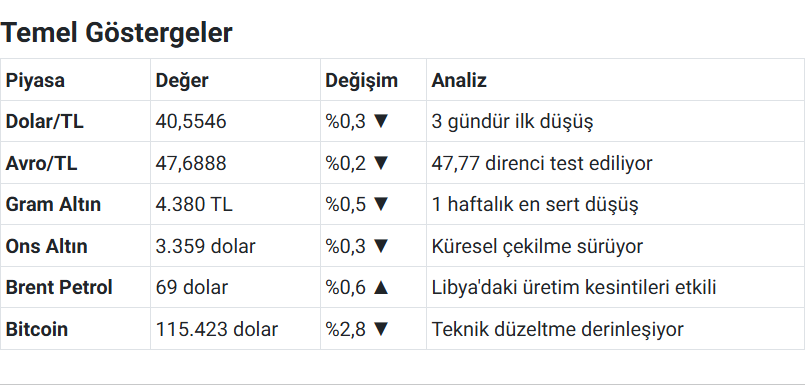Screen dimensions: 805x387
Task: Click the down triangle for Gram Altın change
Action: click(x=380, y=204)
